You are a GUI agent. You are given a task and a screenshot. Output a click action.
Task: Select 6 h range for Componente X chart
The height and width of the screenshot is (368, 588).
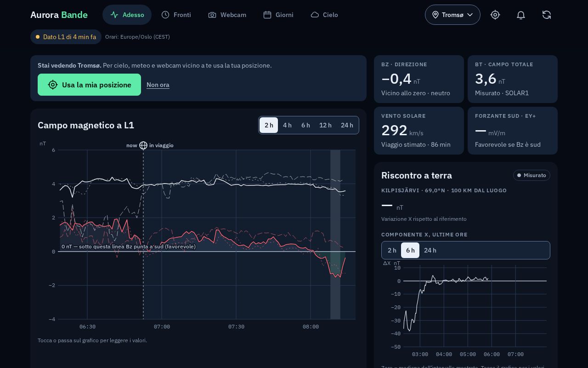(410, 250)
